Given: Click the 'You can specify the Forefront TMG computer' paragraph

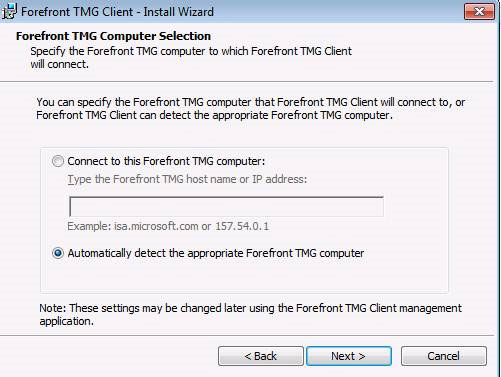Looking at the screenshot, I should (x=250, y=109).
